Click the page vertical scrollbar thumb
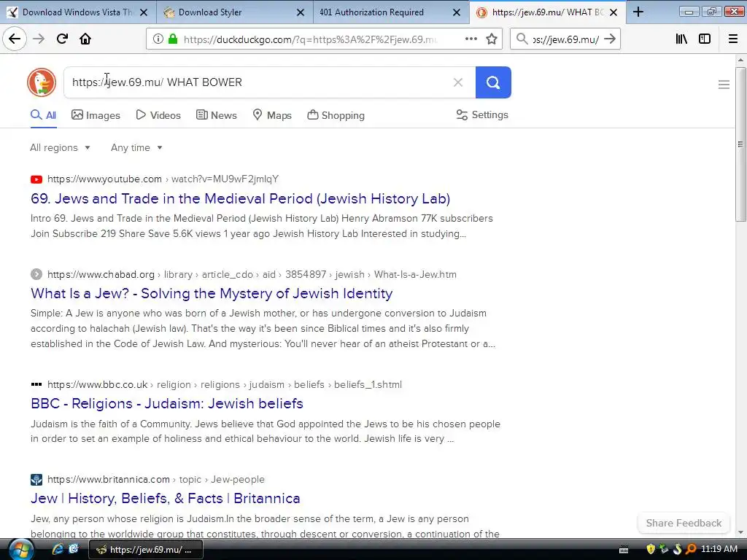Viewport: 747px width, 560px height. 740,144
